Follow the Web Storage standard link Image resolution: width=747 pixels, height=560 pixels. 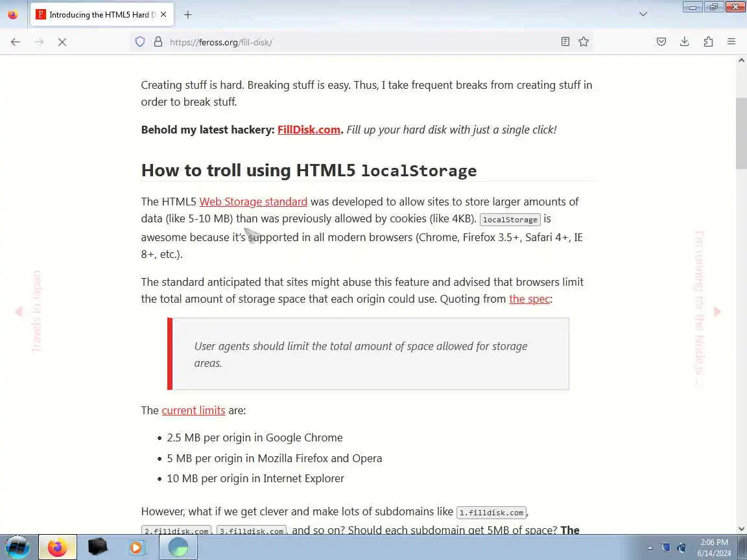(x=253, y=202)
